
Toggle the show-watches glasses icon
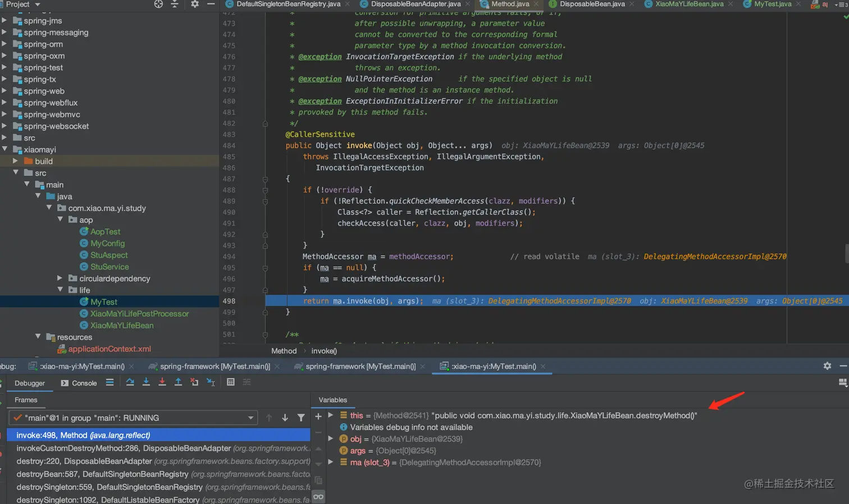click(x=318, y=497)
